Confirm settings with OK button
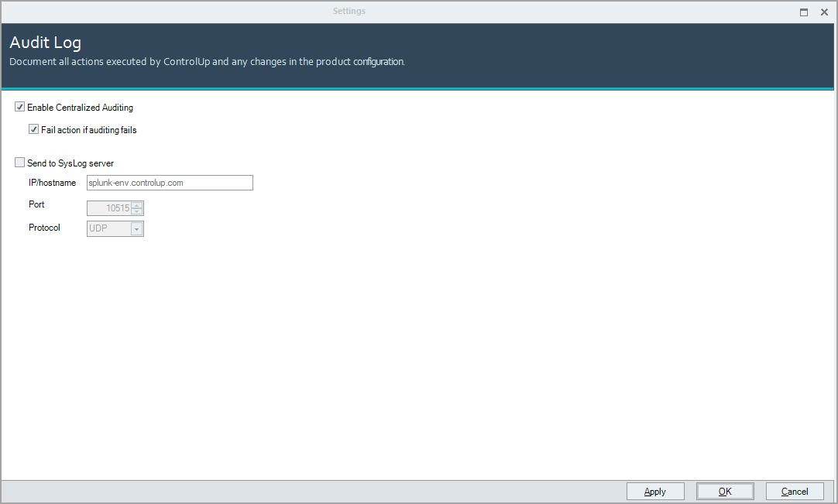 pyautogui.click(x=725, y=491)
